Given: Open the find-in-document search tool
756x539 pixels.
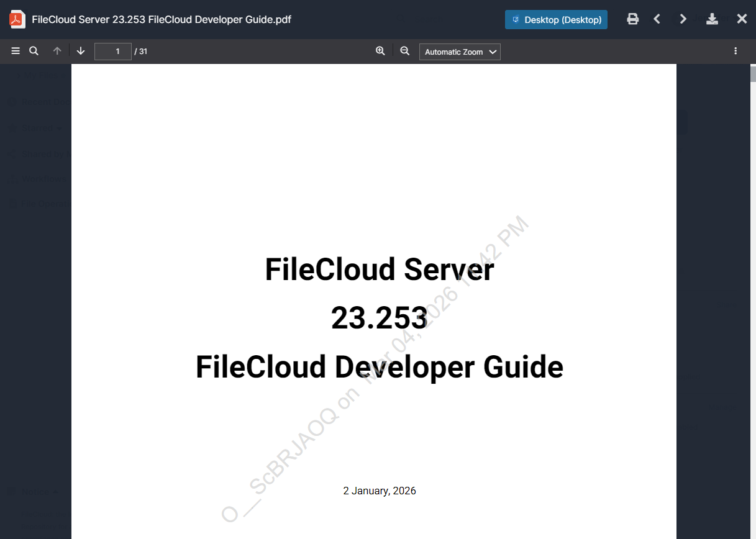Looking at the screenshot, I should [34, 51].
